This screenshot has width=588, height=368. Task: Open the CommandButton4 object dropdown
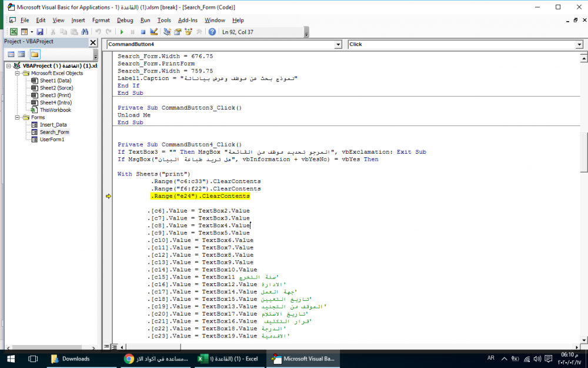338,44
